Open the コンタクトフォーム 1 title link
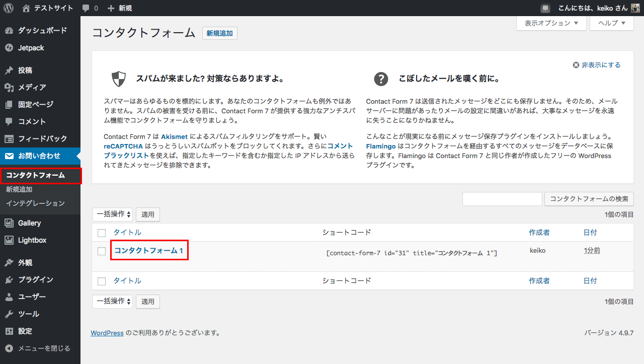 148,250
